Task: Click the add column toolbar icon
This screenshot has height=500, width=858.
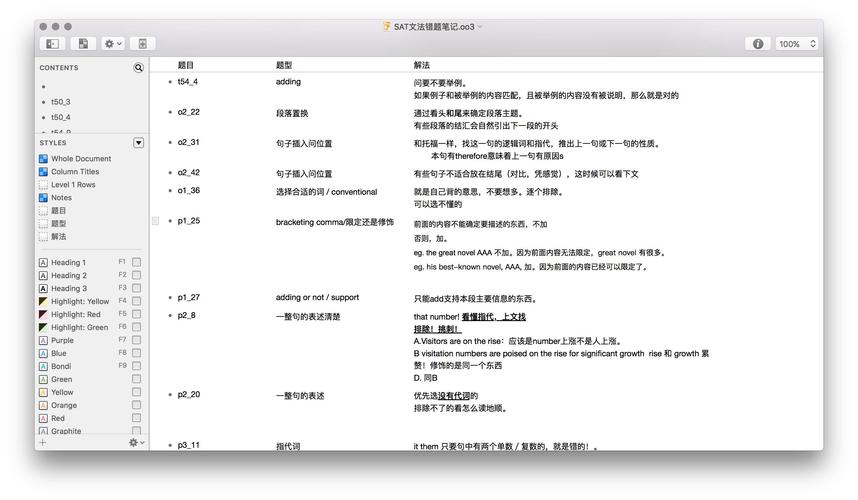Action: 142,44
